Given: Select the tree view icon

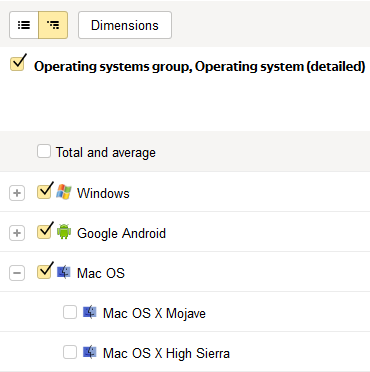Looking at the screenshot, I should [53, 25].
